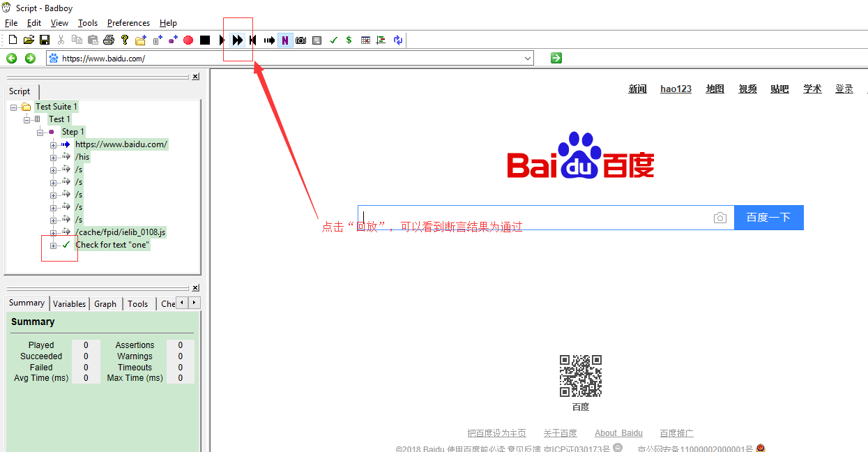This screenshot has width=868, height=452.
Task: Open help via the question mark icon
Action: coord(125,40)
